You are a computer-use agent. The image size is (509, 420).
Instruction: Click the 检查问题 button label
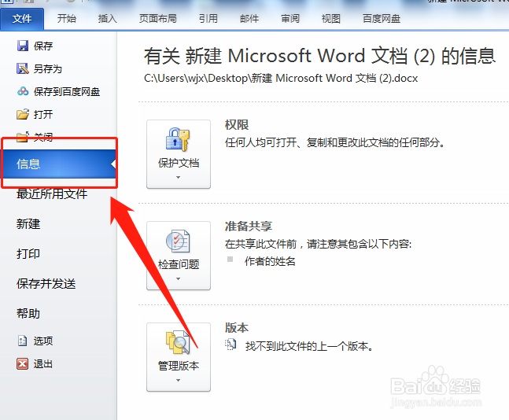tap(179, 264)
